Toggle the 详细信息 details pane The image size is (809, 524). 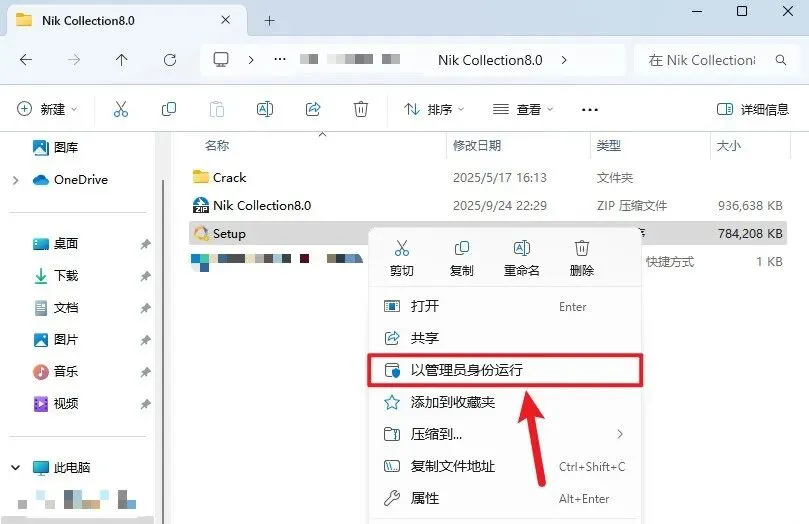point(753,109)
